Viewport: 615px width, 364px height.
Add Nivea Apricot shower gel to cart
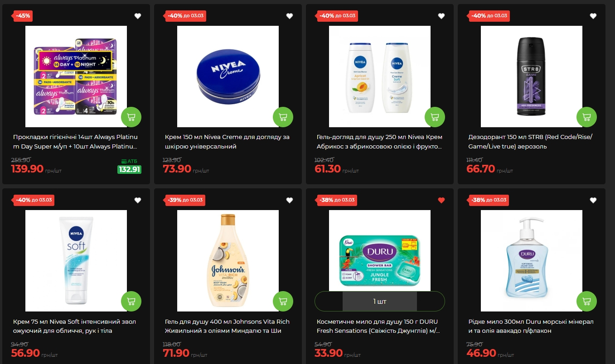coord(435,117)
